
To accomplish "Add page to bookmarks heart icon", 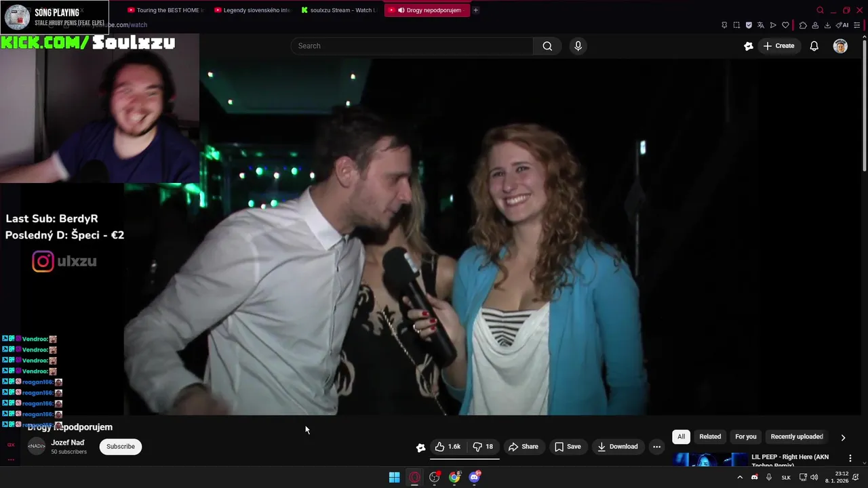I will pos(785,25).
